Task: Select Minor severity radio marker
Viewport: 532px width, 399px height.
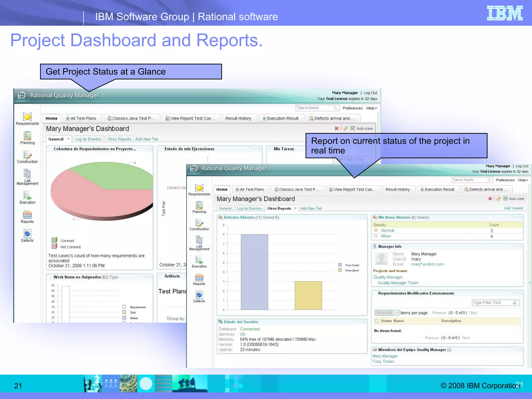Action: [376, 236]
